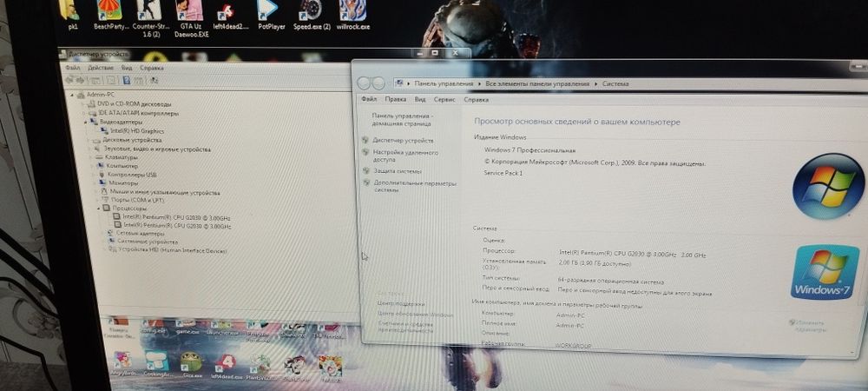Click the Forward arrow in Device Manager toolbar
Viewport: 868px width, 391px height.
[x=80, y=80]
